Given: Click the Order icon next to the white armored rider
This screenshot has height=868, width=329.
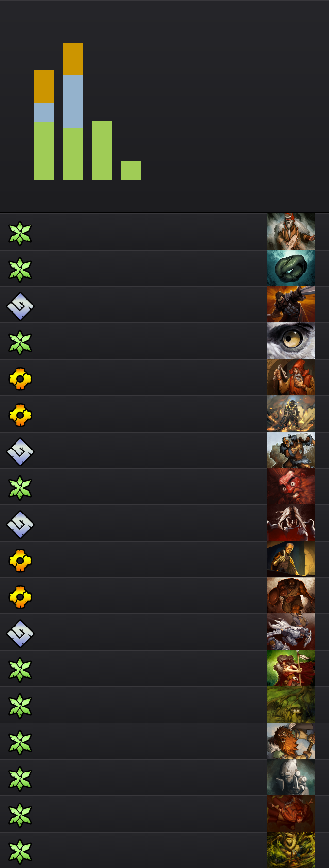Looking at the screenshot, I should tap(20, 633).
